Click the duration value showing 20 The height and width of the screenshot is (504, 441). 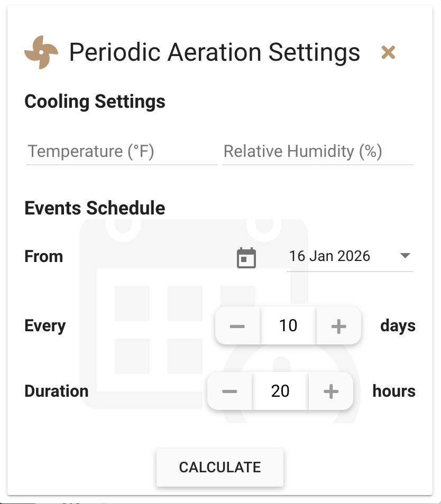[x=280, y=391]
